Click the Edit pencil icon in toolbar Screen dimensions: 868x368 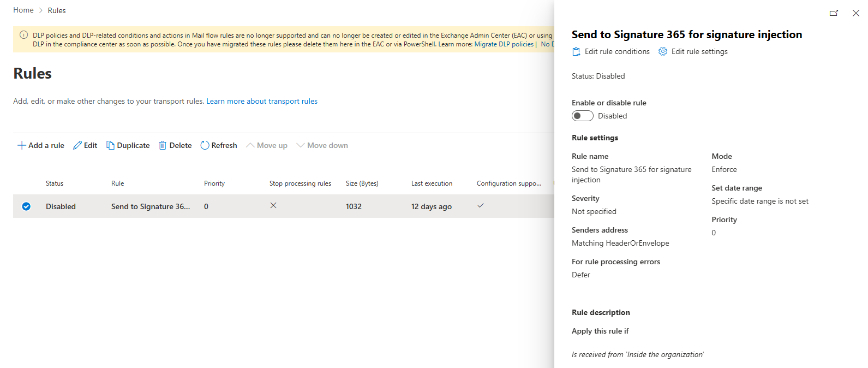pos(77,145)
